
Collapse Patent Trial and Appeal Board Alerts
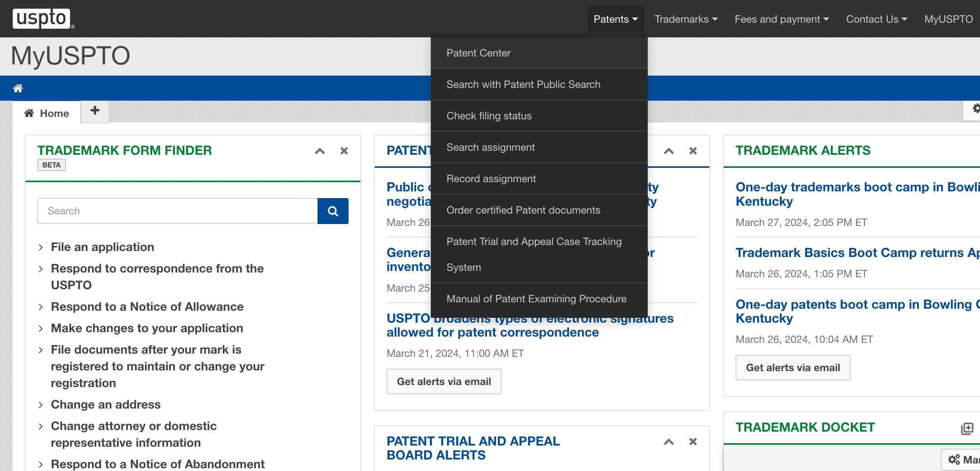669,442
